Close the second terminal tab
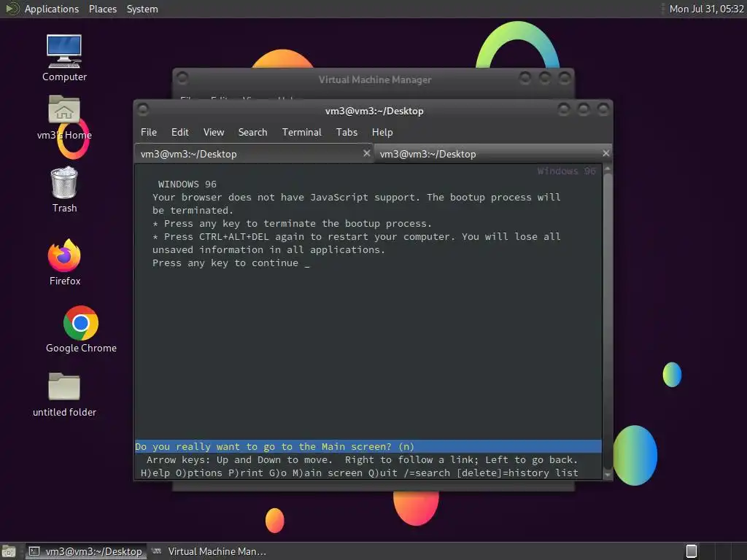Image resolution: width=747 pixels, height=560 pixels. 605,153
